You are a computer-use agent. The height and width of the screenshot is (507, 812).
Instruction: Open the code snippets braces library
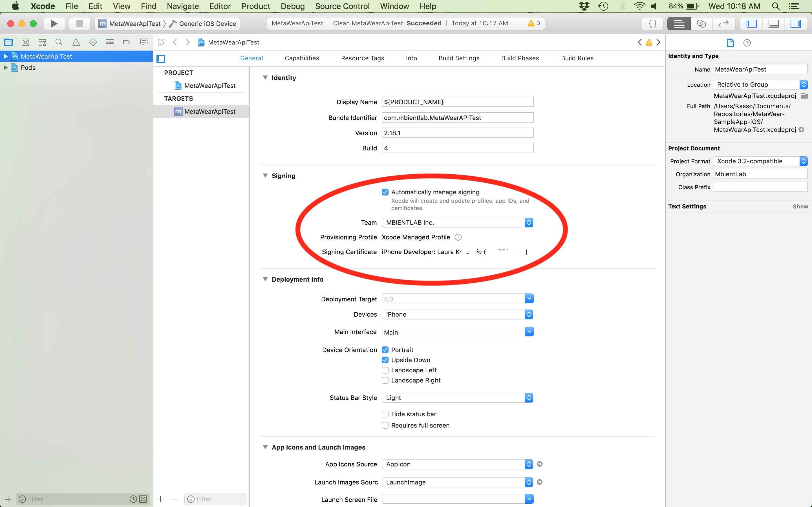point(653,23)
